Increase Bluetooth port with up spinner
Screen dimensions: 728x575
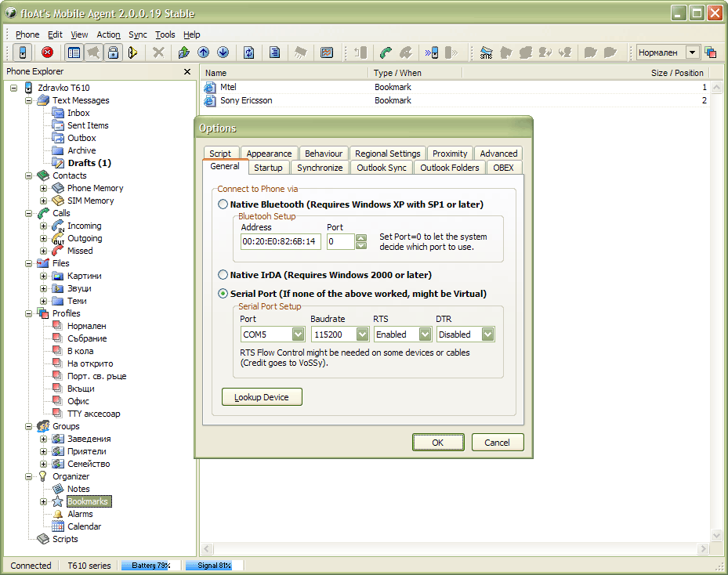pos(360,237)
